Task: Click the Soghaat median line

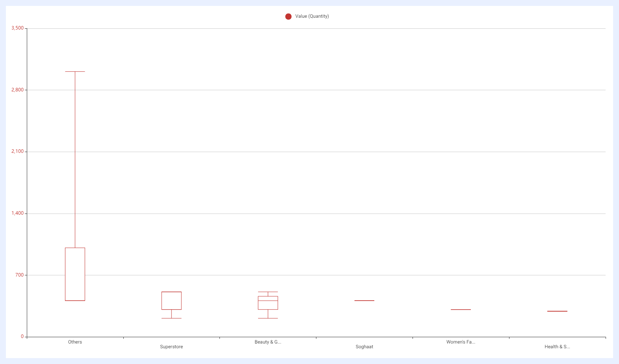Action: 364,301
